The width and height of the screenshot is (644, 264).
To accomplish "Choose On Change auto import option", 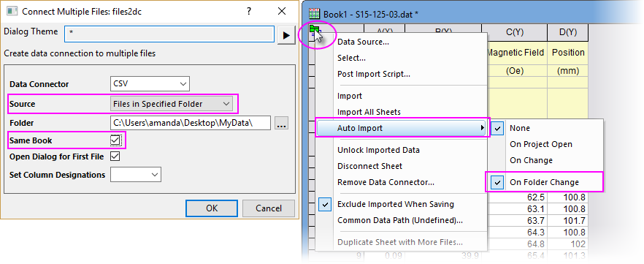I will [531, 160].
